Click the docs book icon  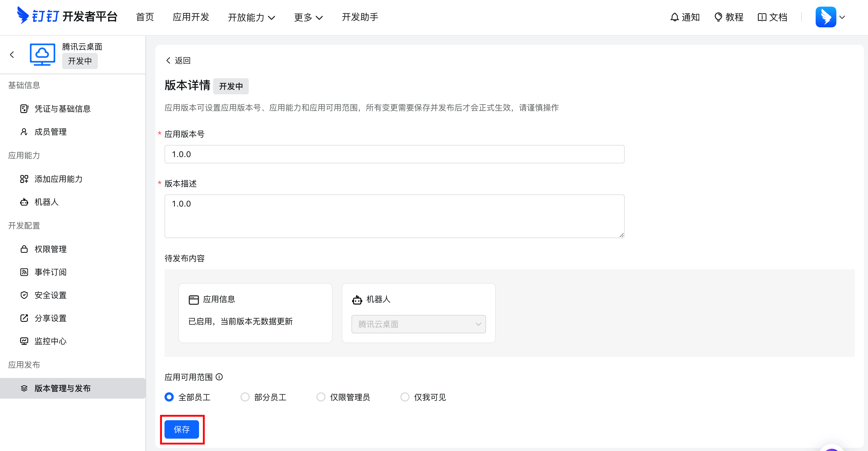(x=762, y=17)
